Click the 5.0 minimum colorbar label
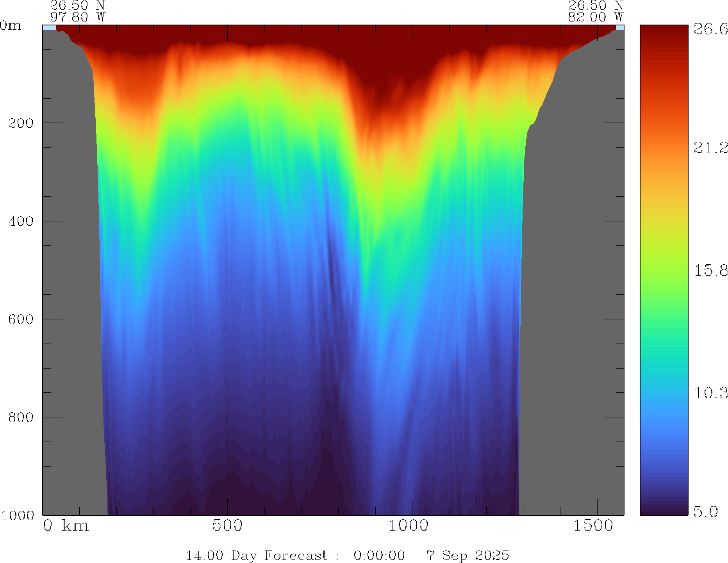The width and height of the screenshot is (728, 563). [x=705, y=511]
